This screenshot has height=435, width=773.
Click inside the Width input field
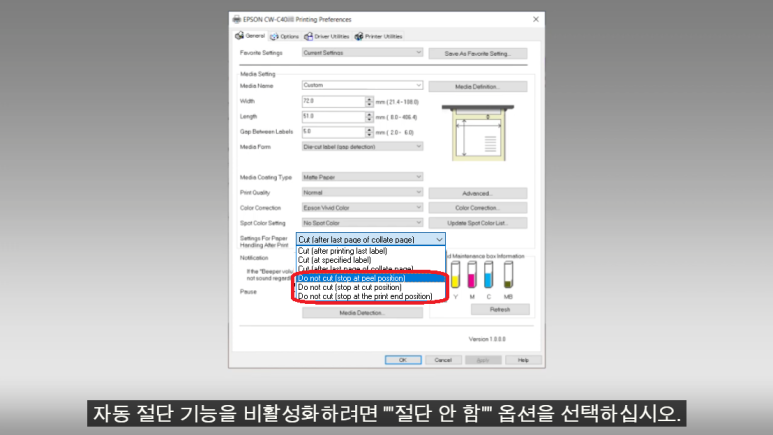[x=333, y=101]
